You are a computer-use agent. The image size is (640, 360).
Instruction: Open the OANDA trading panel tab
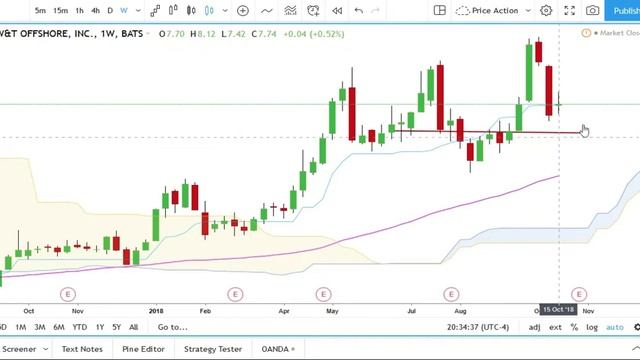(x=278, y=349)
